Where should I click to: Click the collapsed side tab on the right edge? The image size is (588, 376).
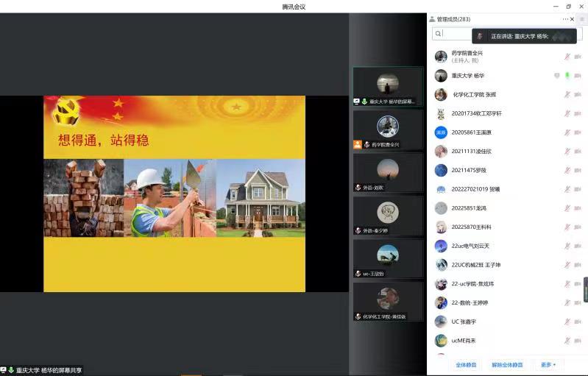[x=585, y=289]
